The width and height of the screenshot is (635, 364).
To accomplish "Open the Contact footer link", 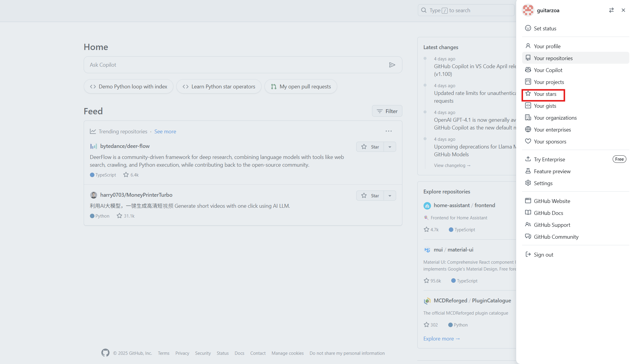I will click(x=258, y=353).
